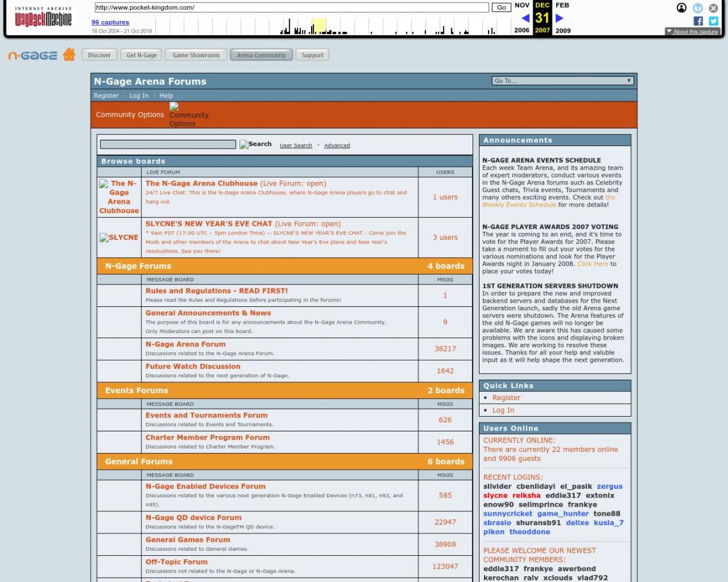Open user zergus profile
728x582 pixels.
coord(610,486)
